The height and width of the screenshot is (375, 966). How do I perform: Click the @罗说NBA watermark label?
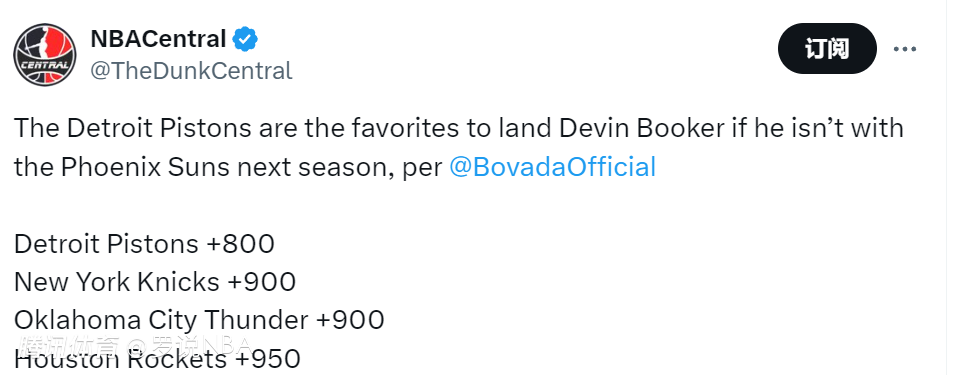click(x=189, y=346)
